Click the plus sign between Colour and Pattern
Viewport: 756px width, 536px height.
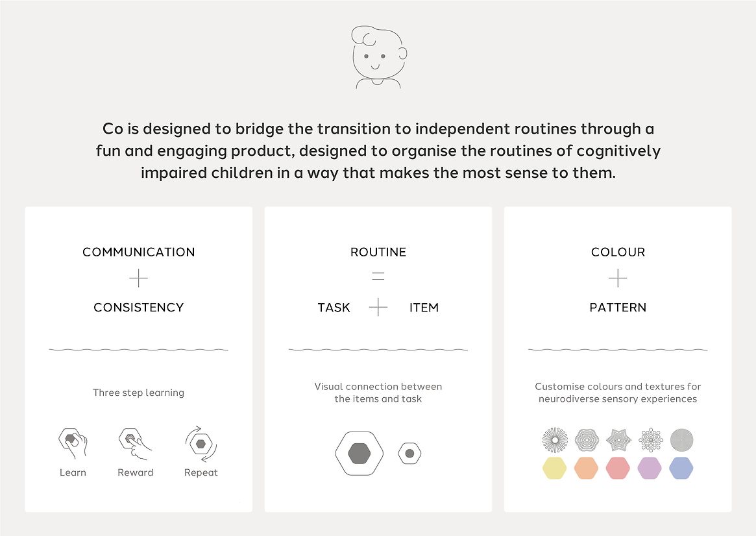click(x=618, y=279)
